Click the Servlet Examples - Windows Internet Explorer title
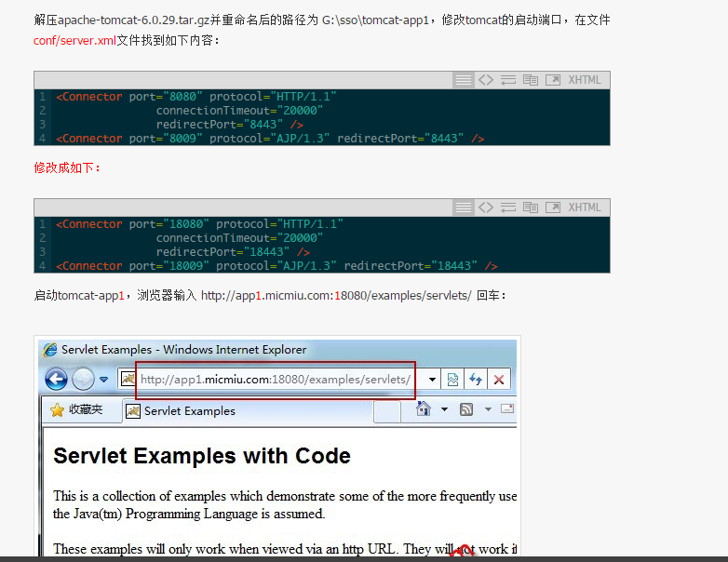 coord(183,350)
